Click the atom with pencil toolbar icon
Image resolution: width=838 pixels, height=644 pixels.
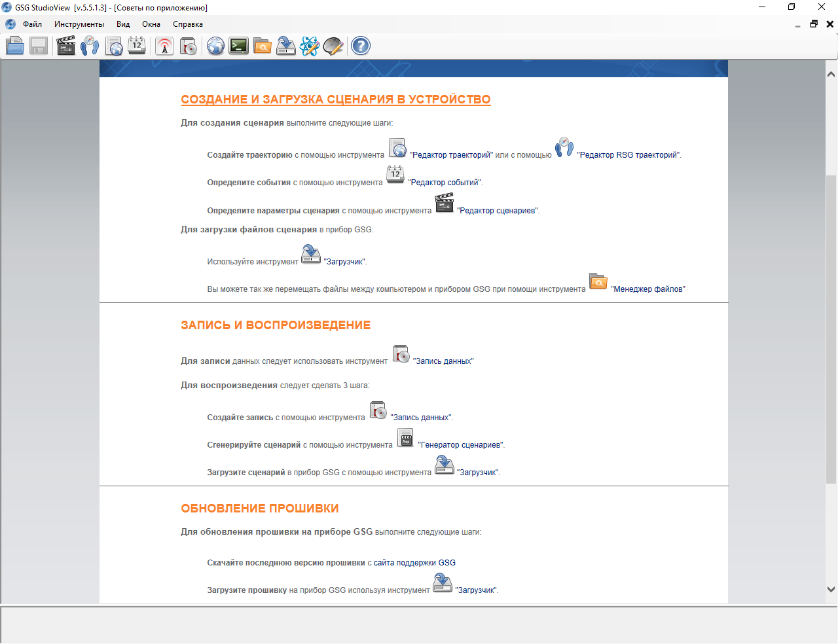pos(310,46)
